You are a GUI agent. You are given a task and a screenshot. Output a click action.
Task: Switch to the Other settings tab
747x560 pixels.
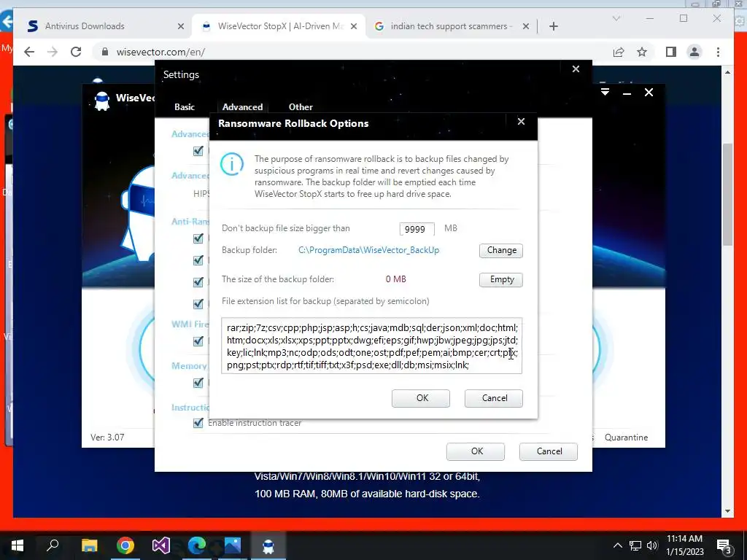[x=301, y=107]
